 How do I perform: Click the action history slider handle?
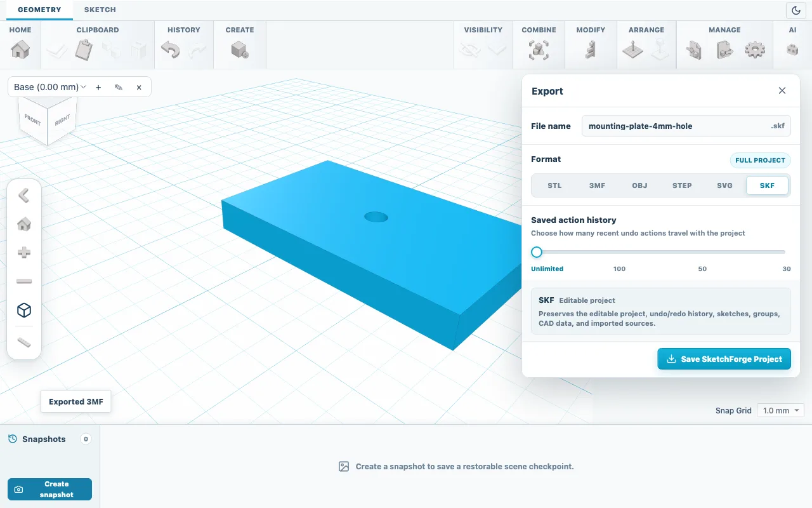pyautogui.click(x=537, y=252)
